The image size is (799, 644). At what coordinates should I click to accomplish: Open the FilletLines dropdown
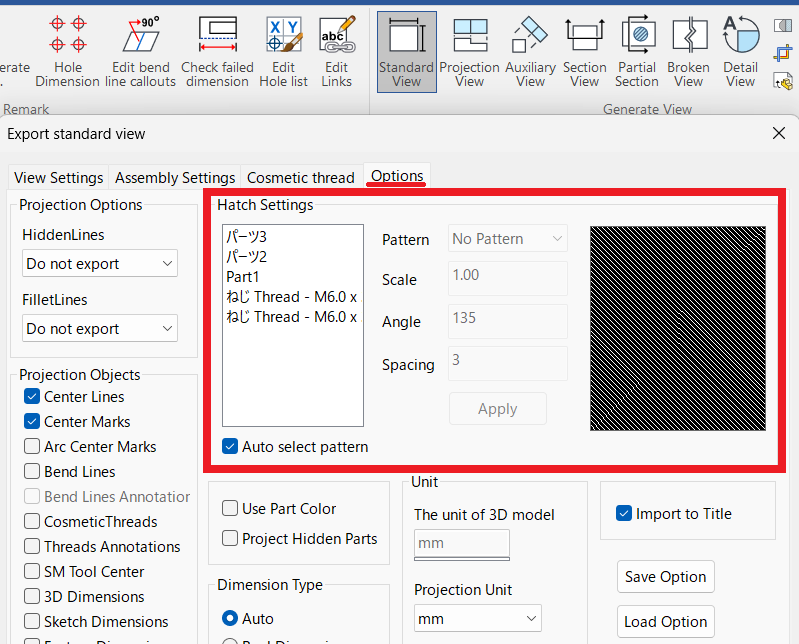pos(100,329)
